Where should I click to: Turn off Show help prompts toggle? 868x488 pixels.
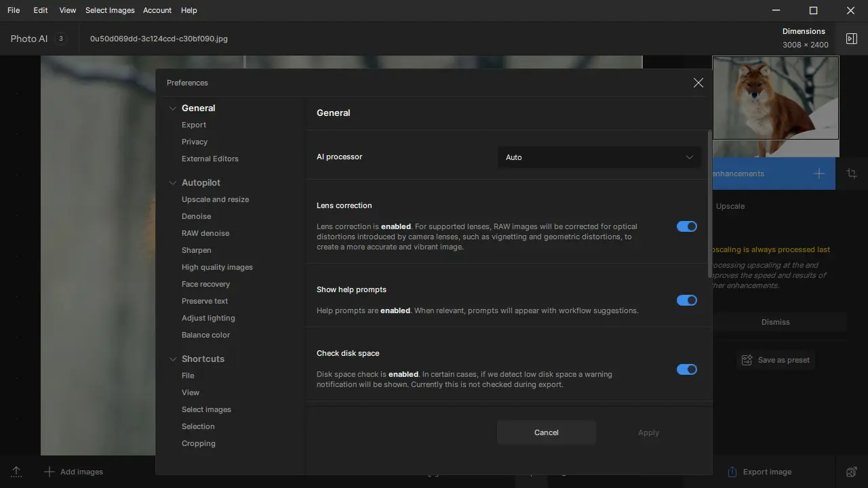(x=687, y=300)
